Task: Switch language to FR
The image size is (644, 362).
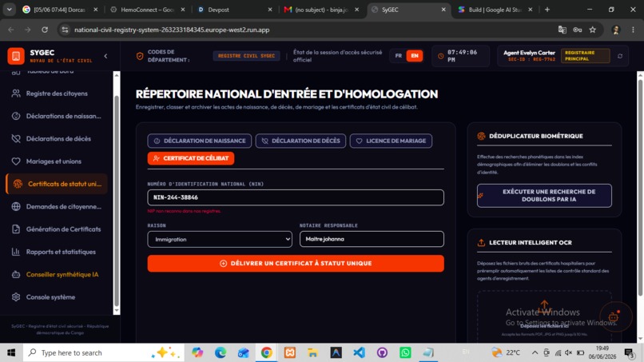Action: [x=399, y=56]
